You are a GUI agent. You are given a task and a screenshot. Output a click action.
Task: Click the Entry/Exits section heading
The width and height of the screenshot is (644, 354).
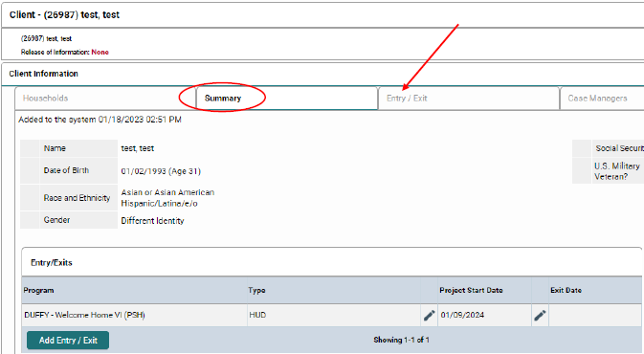coord(52,263)
